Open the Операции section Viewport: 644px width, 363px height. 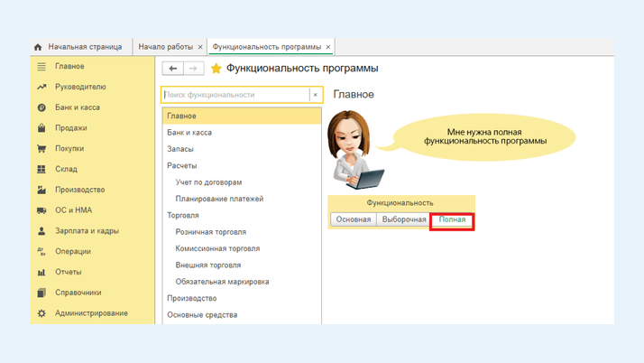point(73,251)
